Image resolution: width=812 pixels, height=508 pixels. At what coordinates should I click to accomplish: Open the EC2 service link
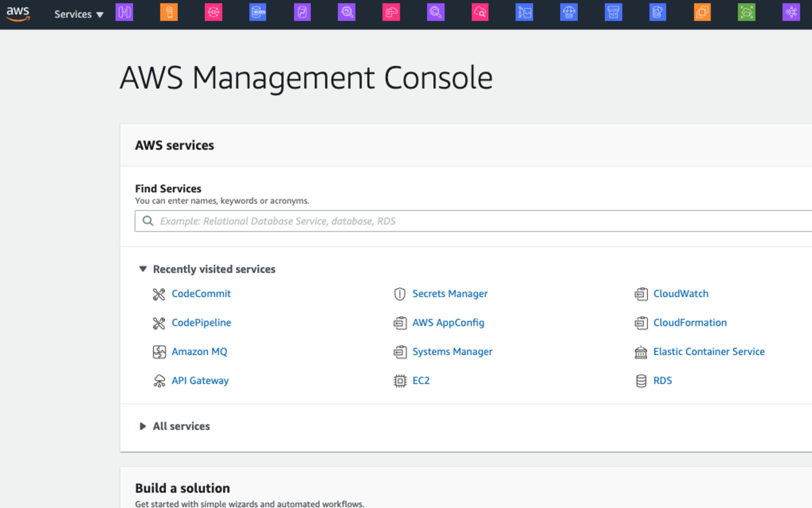421,380
